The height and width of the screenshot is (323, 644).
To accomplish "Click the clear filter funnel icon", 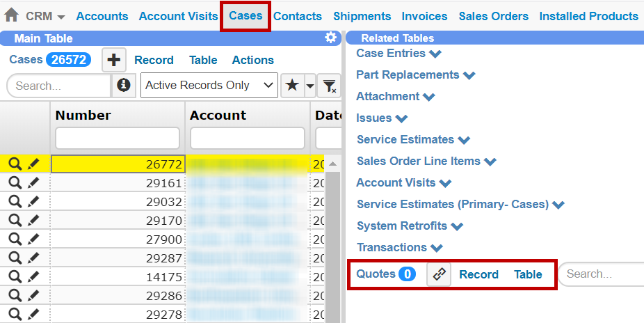I will [329, 86].
